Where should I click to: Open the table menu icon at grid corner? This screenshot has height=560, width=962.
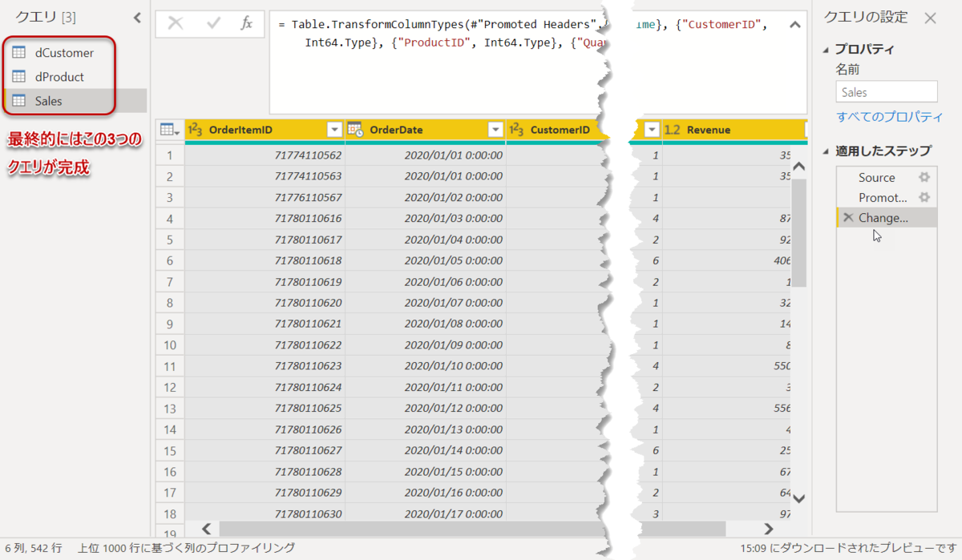tap(169, 130)
